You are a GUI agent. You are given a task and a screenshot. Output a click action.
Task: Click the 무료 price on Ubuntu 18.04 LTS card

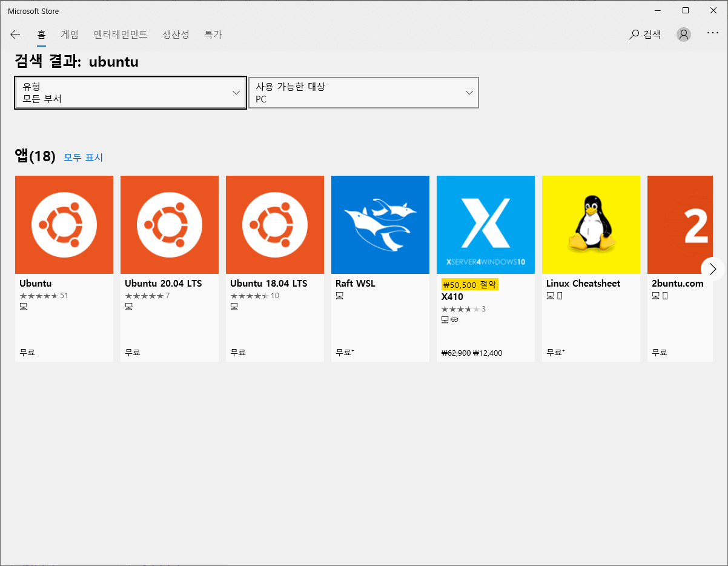click(238, 352)
